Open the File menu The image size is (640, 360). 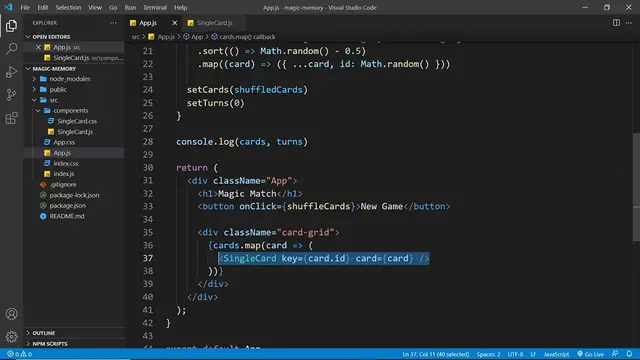tap(25, 7)
